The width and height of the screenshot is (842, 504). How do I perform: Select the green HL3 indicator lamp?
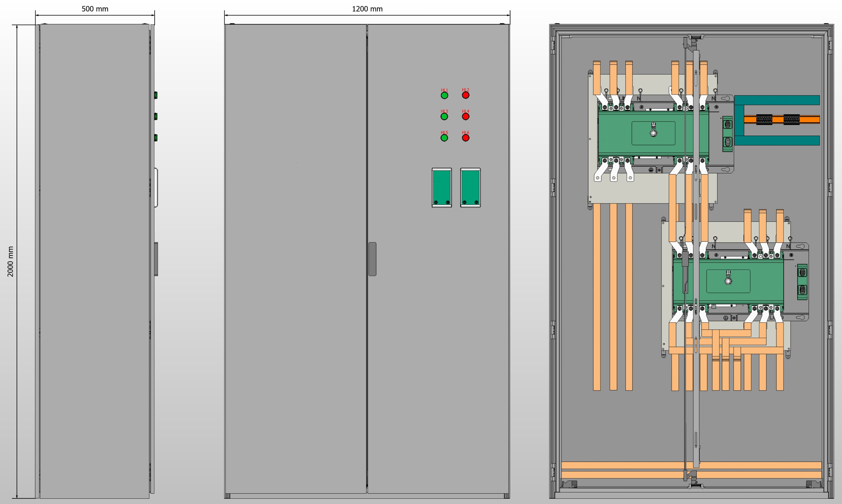pyautogui.click(x=444, y=117)
